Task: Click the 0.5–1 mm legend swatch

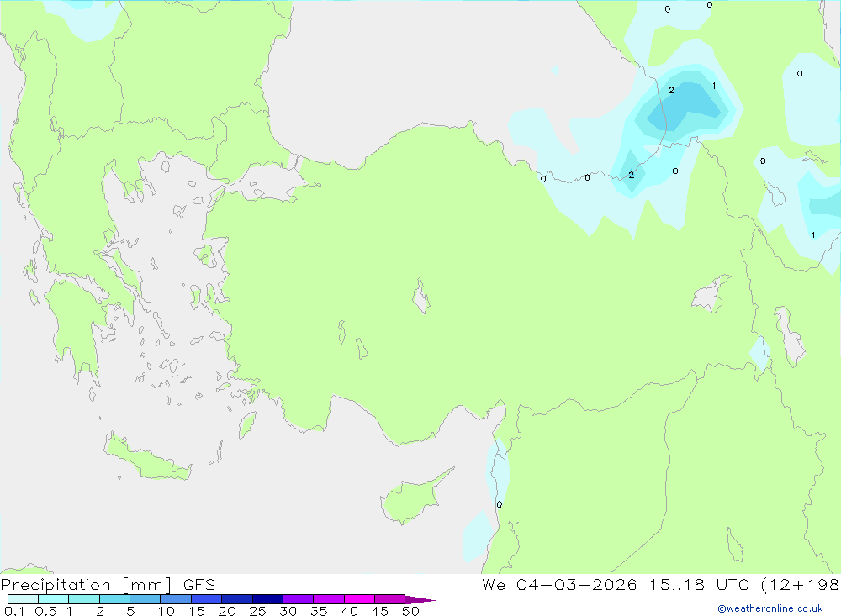Action: click(x=54, y=599)
